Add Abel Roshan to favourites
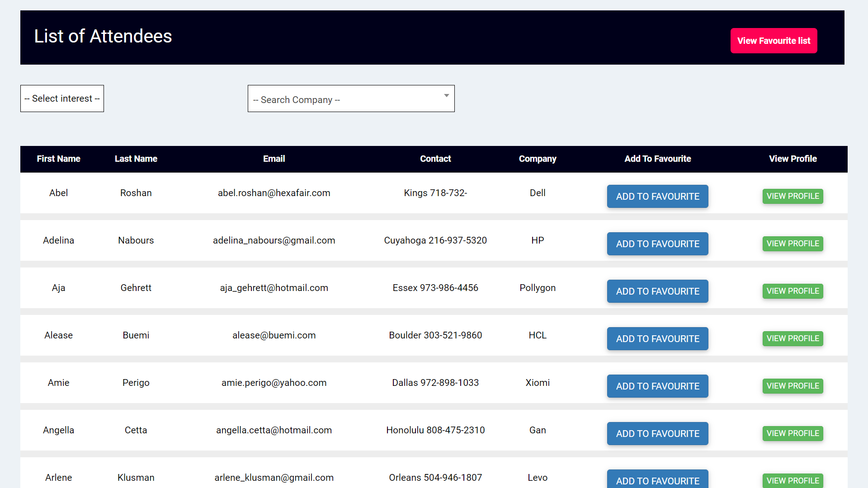 click(x=657, y=196)
